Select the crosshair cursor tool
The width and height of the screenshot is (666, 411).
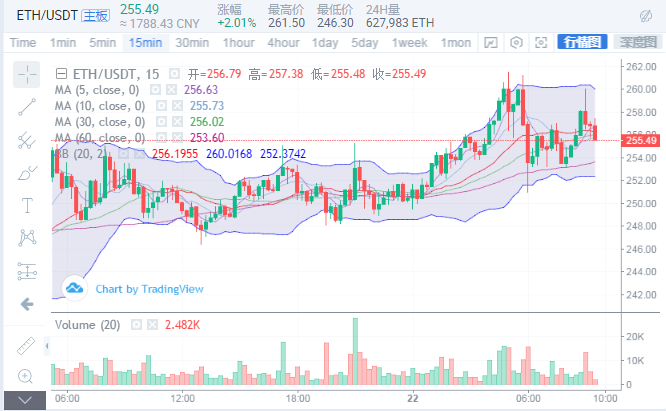27,75
